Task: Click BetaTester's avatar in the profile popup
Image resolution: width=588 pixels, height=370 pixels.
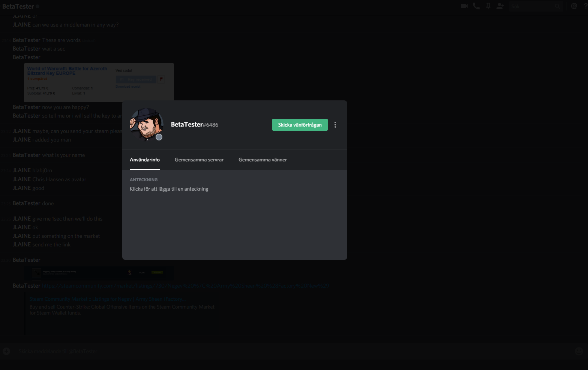Action: tap(146, 125)
